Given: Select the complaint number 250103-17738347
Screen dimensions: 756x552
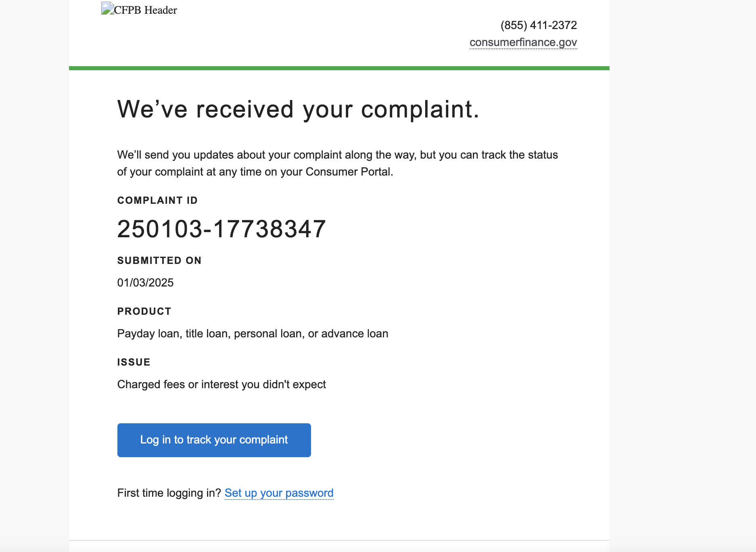Looking at the screenshot, I should [x=221, y=229].
